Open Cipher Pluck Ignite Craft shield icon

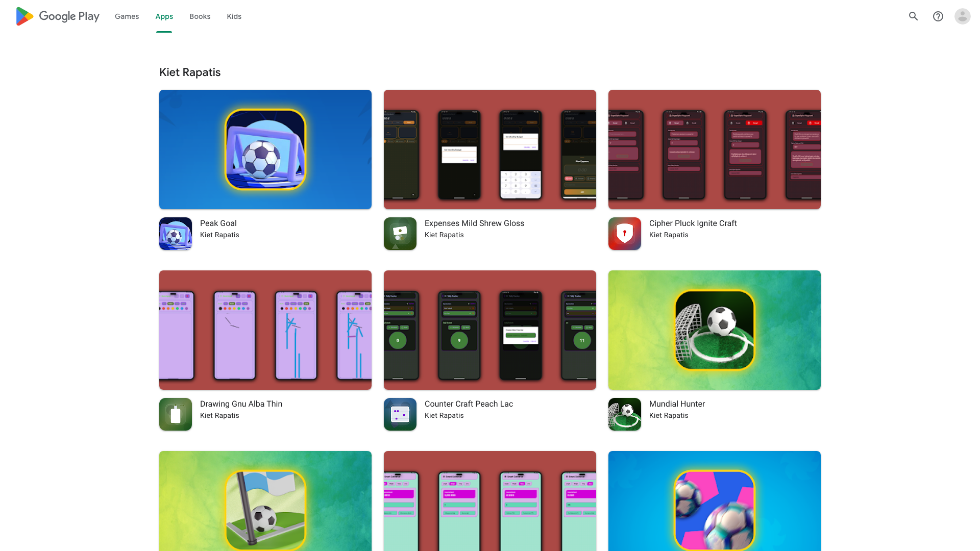pyautogui.click(x=625, y=234)
